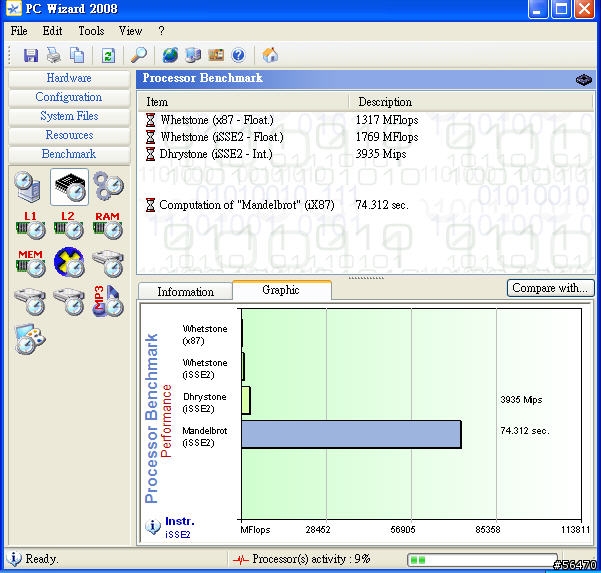Click the 3935 Mips description value

[x=381, y=154]
